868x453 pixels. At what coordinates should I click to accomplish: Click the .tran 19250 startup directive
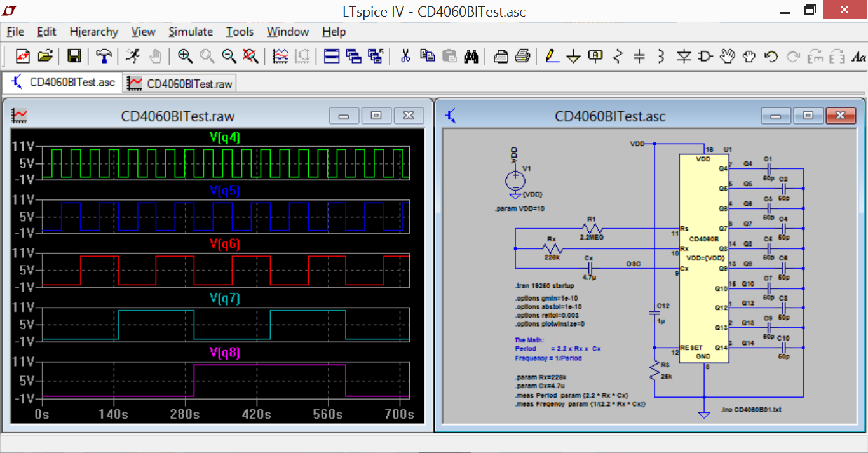tap(544, 286)
